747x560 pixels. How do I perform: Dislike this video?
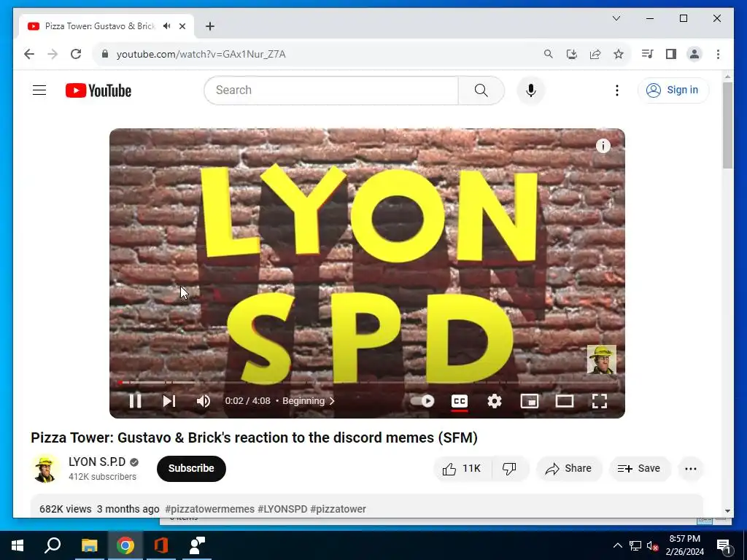click(510, 469)
